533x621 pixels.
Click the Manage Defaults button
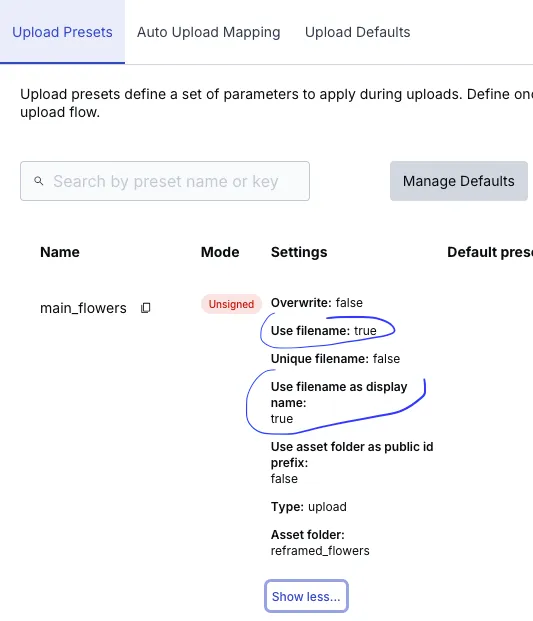[459, 181]
